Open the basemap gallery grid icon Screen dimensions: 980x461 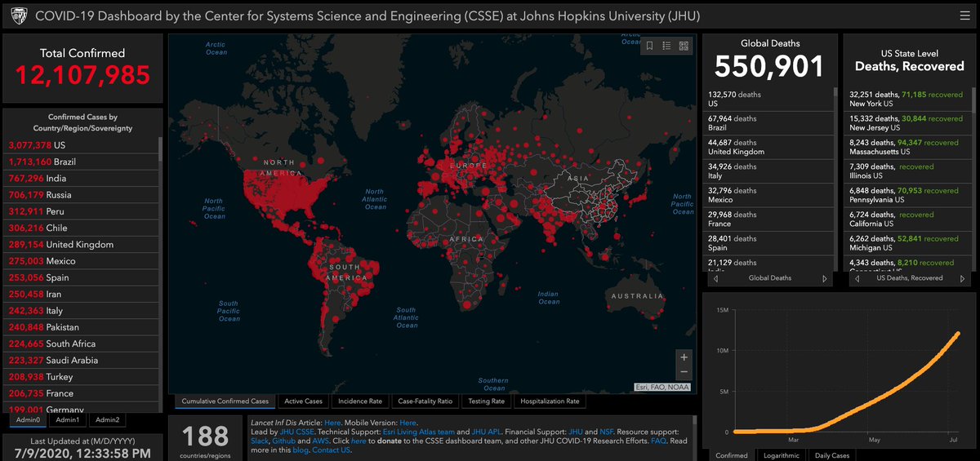point(684,46)
